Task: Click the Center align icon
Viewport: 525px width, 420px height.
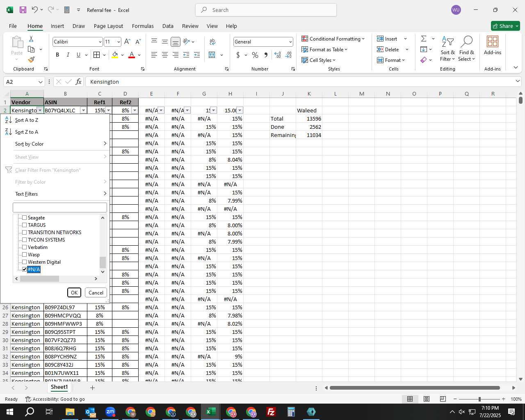Action: pyautogui.click(x=165, y=55)
